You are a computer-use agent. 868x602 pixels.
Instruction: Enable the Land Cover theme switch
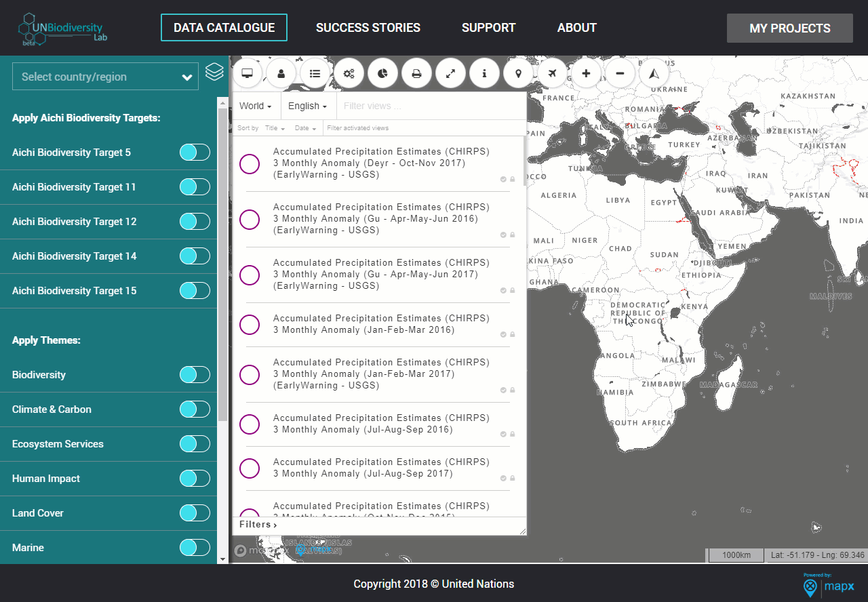(x=195, y=513)
